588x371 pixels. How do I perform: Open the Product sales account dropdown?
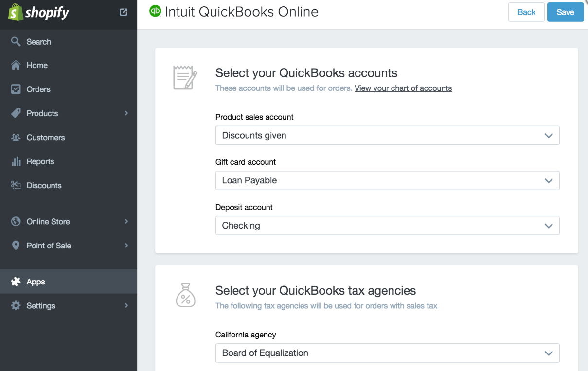(x=387, y=135)
